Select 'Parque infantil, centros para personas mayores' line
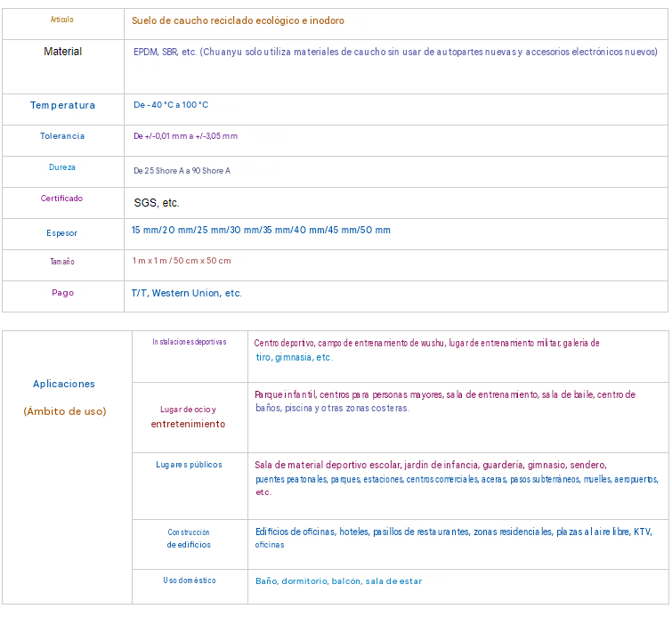The image size is (672, 617). [x=445, y=394]
